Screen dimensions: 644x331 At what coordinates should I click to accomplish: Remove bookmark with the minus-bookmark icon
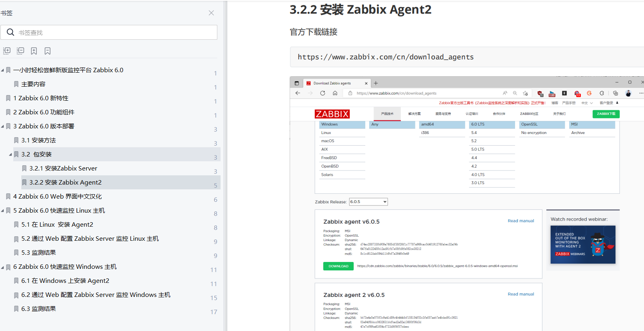[47, 51]
